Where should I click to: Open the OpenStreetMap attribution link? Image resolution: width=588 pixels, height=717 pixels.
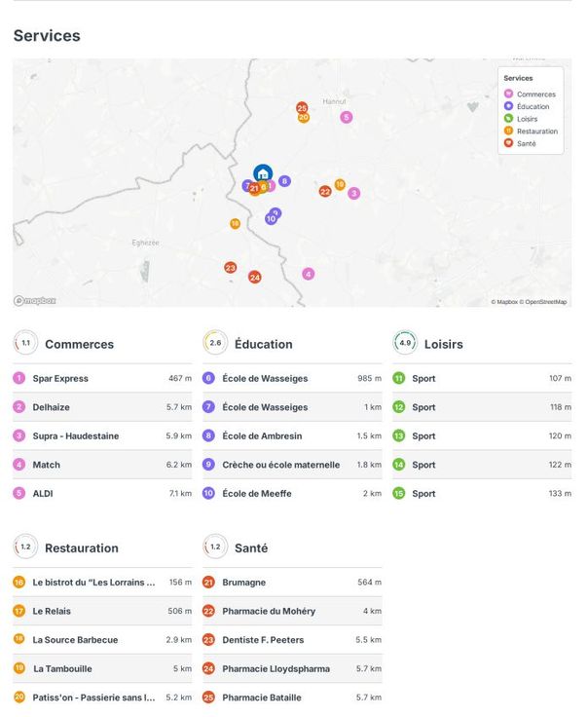[x=545, y=302]
